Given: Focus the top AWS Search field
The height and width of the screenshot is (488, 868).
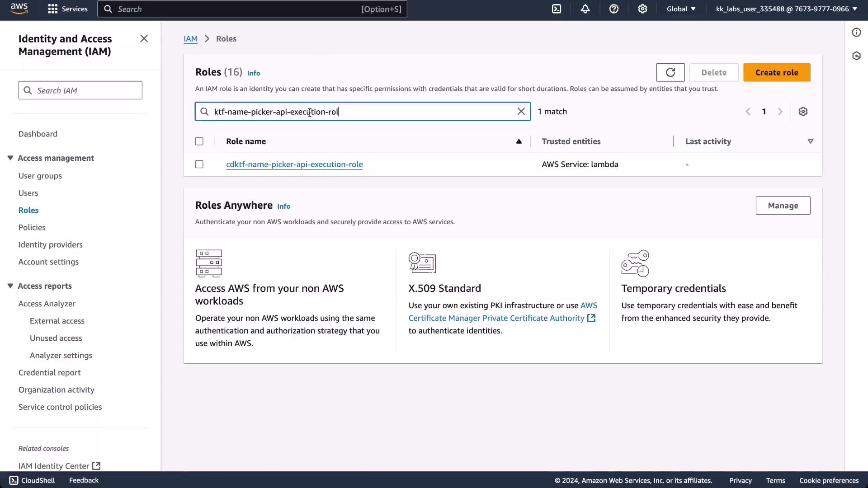Looking at the screenshot, I should point(252,9).
